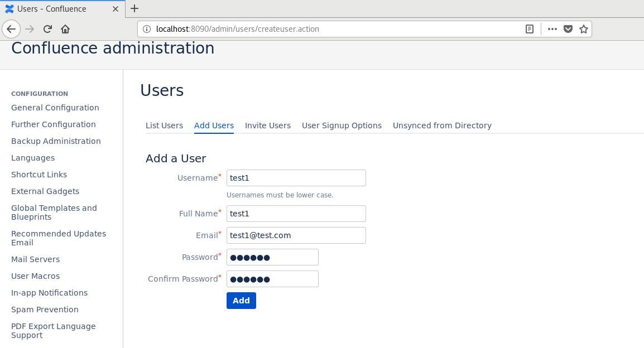644x348 pixels.
Task: Open PDF Export Language Support
Action: (54, 331)
